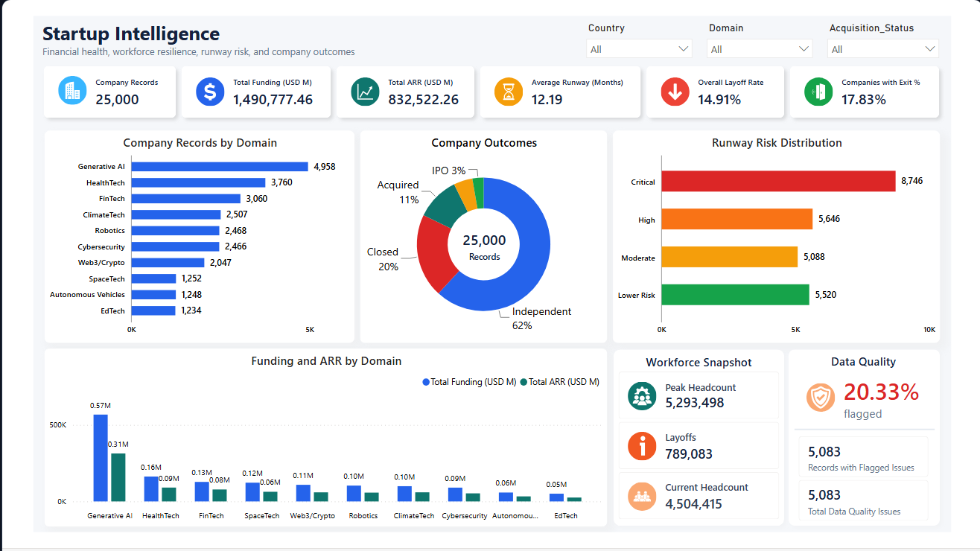Screen dimensions: 980x551
Task: Click the Generative AI blue funding column
Action: 101,458
